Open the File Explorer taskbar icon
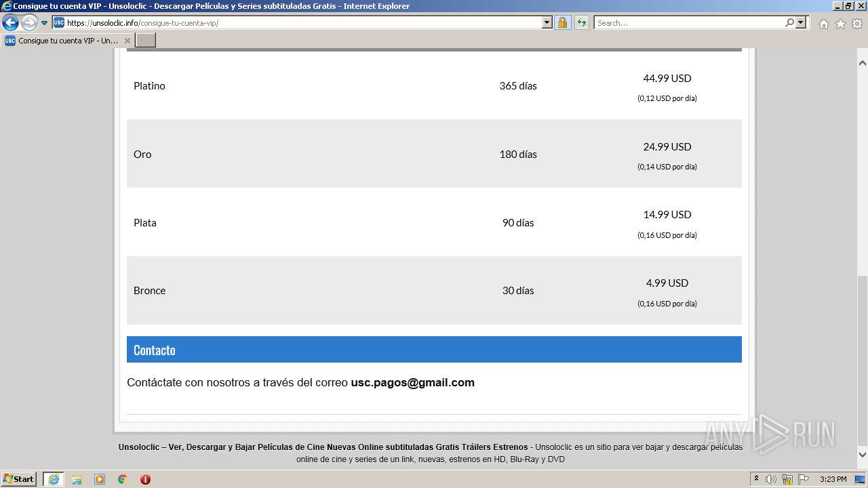 [x=77, y=479]
